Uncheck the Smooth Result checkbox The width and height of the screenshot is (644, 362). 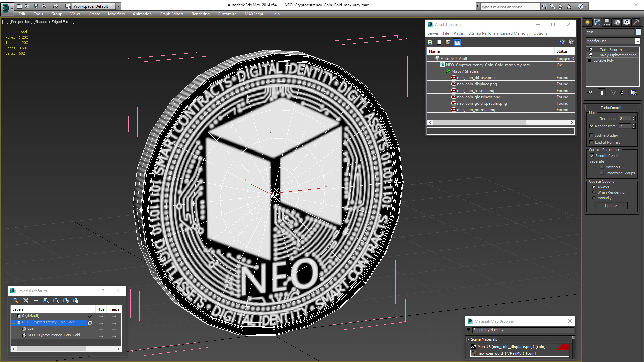tap(592, 156)
